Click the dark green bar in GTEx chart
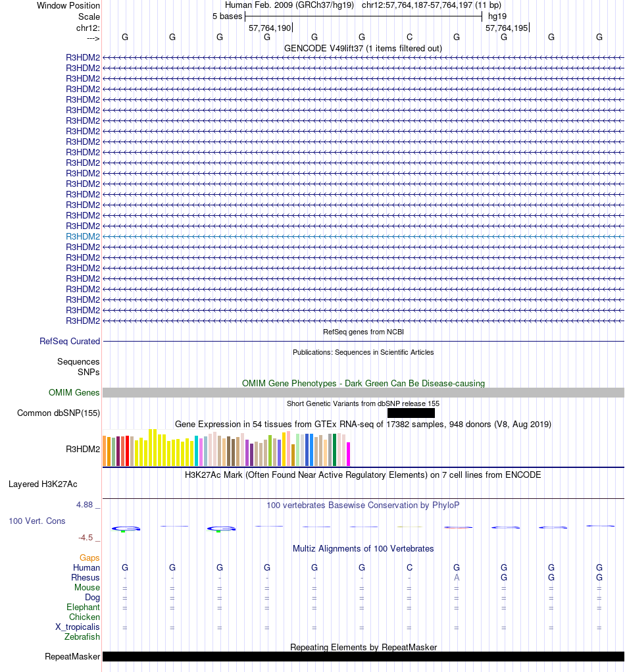 tap(335, 450)
